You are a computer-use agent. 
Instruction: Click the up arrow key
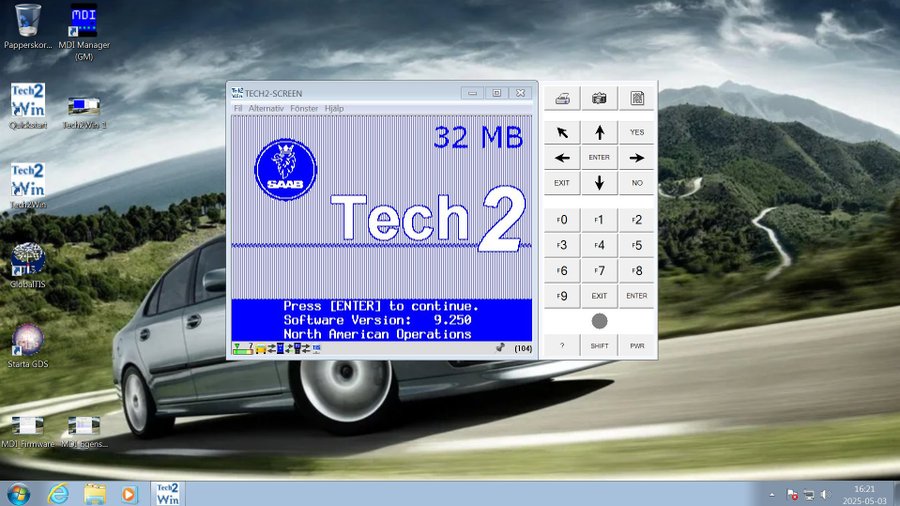tap(599, 133)
